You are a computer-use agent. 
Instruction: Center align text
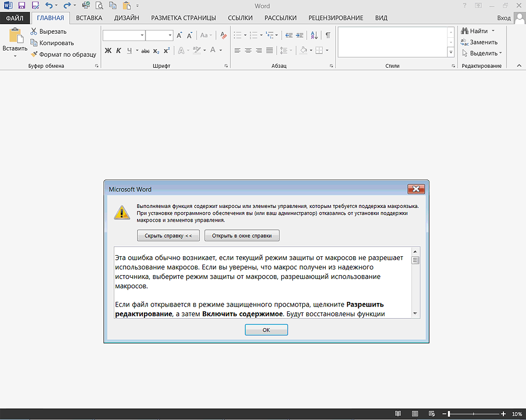(248, 50)
